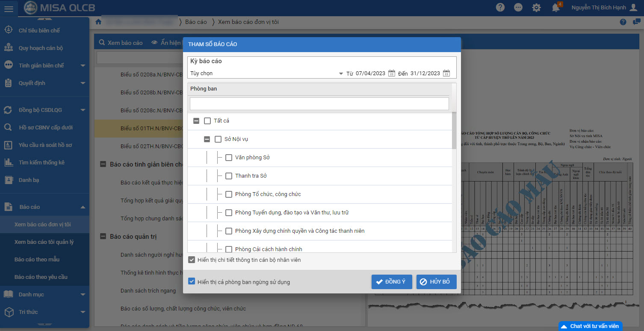Uncheck 'Hiển thị cả phòng ban ngừng sử dụng'
This screenshot has width=644, height=331.
[192, 282]
